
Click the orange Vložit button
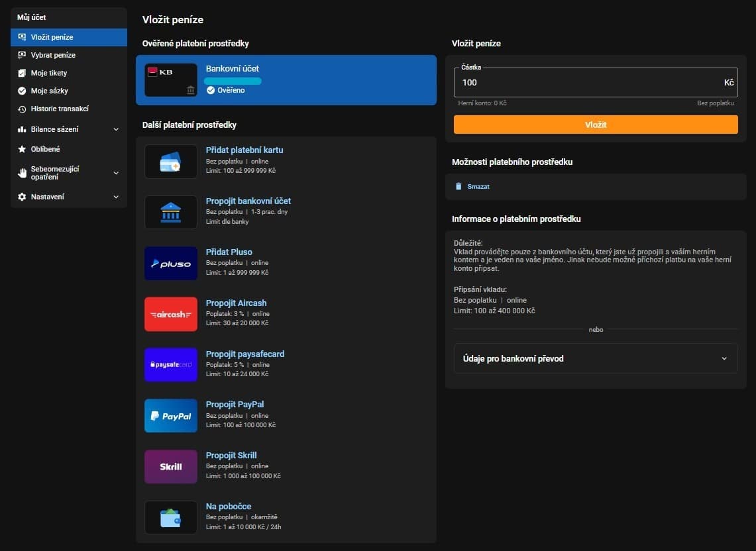pos(596,125)
